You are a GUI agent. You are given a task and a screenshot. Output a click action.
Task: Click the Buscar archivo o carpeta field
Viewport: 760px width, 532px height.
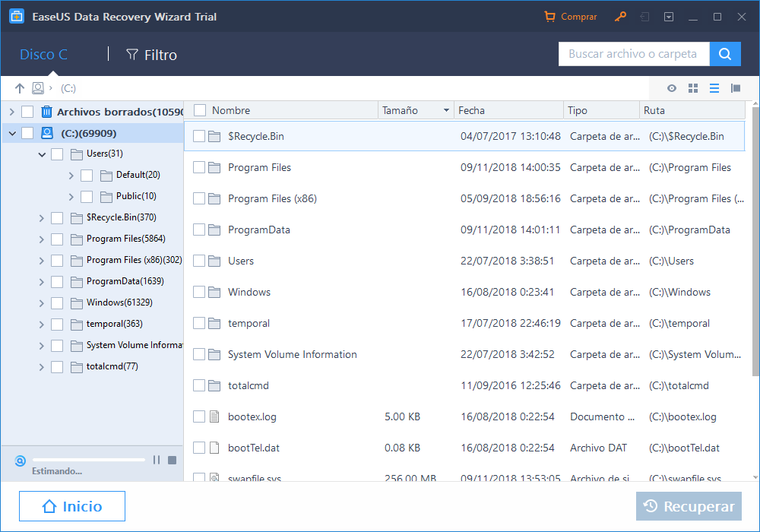click(x=634, y=54)
